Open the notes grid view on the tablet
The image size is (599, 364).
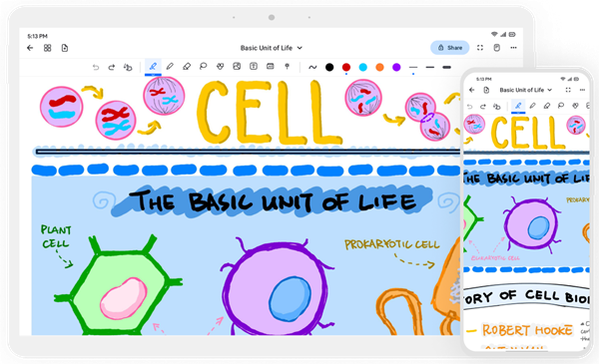(x=47, y=48)
